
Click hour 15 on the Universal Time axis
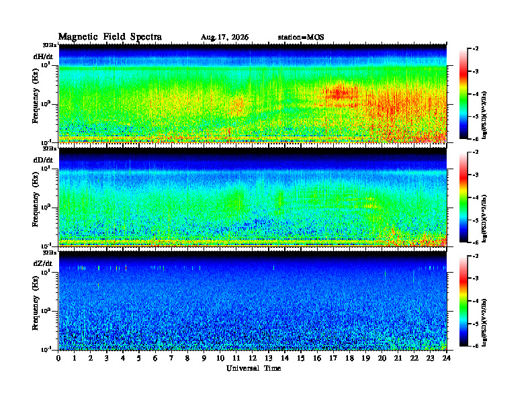(x=301, y=358)
